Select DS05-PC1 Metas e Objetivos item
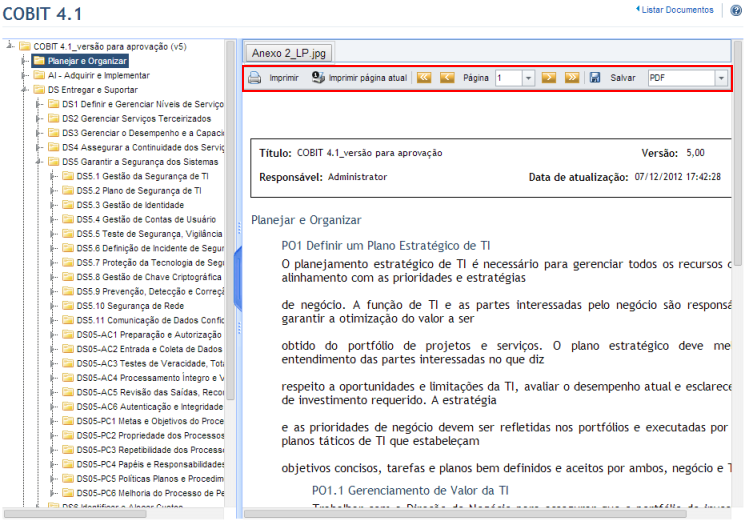This screenshot has width=745, height=521. 150,421
